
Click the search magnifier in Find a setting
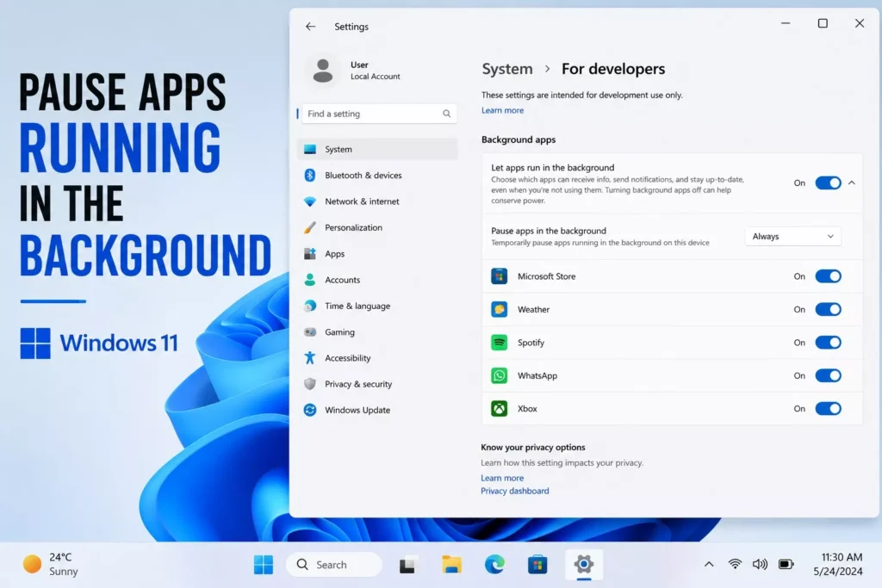(x=447, y=114)
